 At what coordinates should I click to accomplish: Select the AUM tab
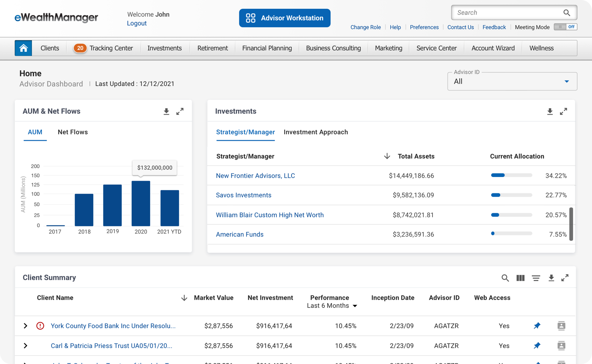pos(35,132)
